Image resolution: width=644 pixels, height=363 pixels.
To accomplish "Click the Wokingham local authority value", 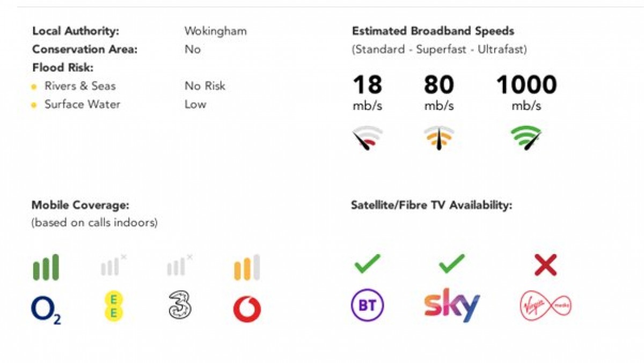I will 216,31.
